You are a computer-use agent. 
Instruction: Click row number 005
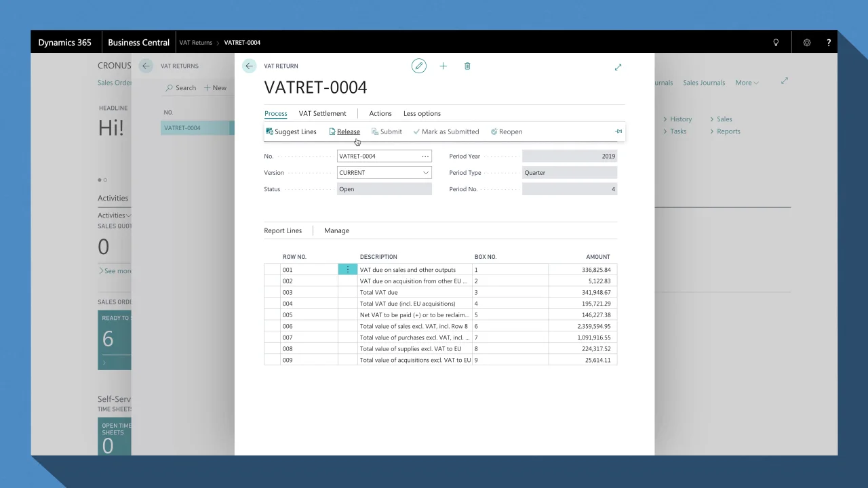(x=288, y=315)
